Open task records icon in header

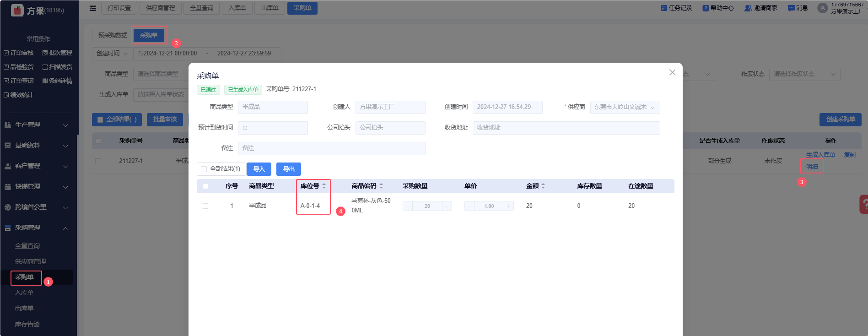tap(664, 8)
